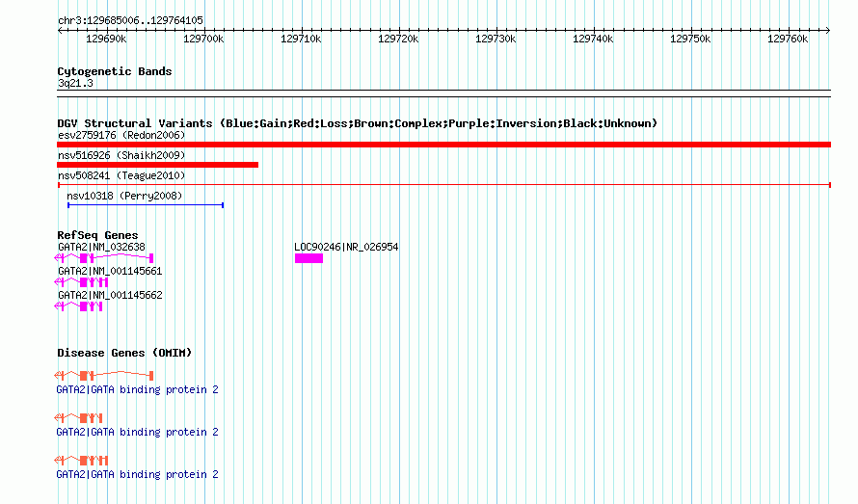This screenshot has width=858, height=504.
Task: Click the GATA2|NM_001145662 label
Action: click(x=110, y=296)
